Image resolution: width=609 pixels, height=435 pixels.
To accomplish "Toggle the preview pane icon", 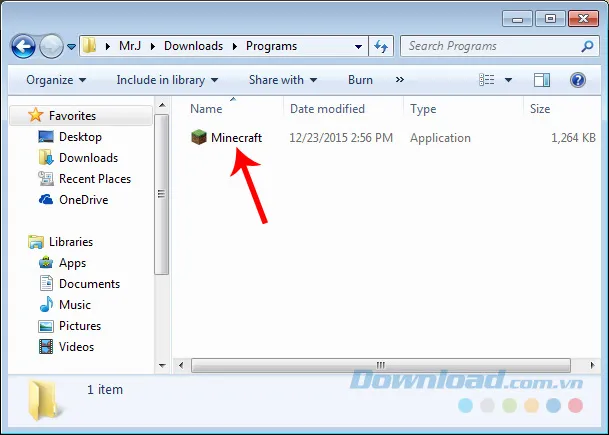I will tap(541, 80).
